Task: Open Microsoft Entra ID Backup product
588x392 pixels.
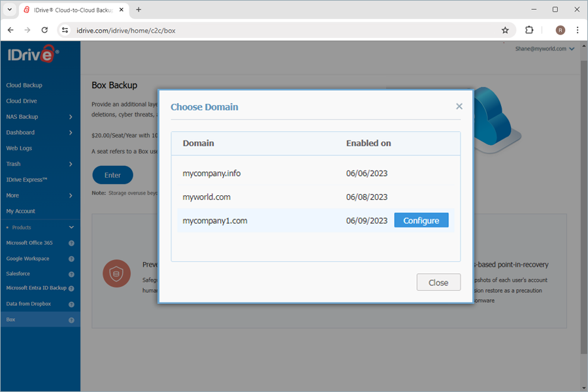Action: pyautogui.click(x=36, y=287)
